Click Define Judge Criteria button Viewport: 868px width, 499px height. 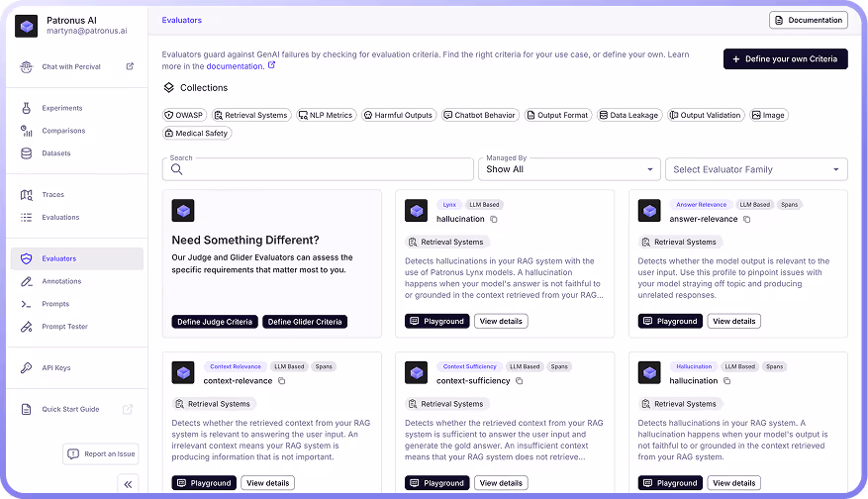[216, 322]
